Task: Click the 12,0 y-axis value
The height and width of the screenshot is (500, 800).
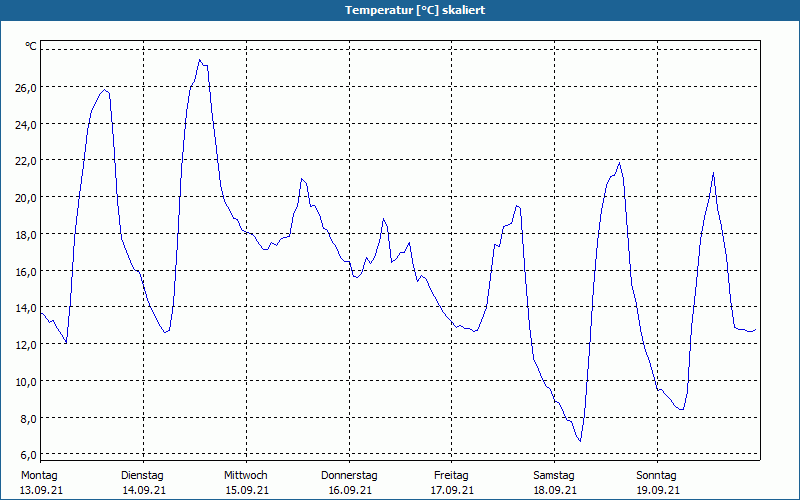Action: 26,344
